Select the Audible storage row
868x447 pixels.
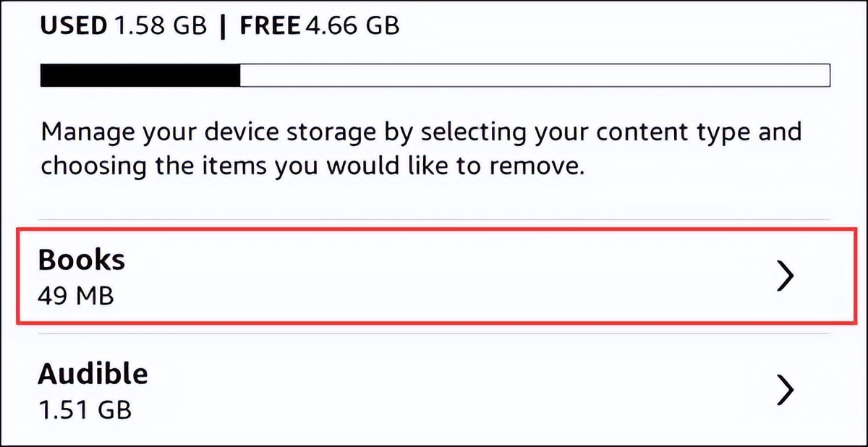[x=434, y=391]
